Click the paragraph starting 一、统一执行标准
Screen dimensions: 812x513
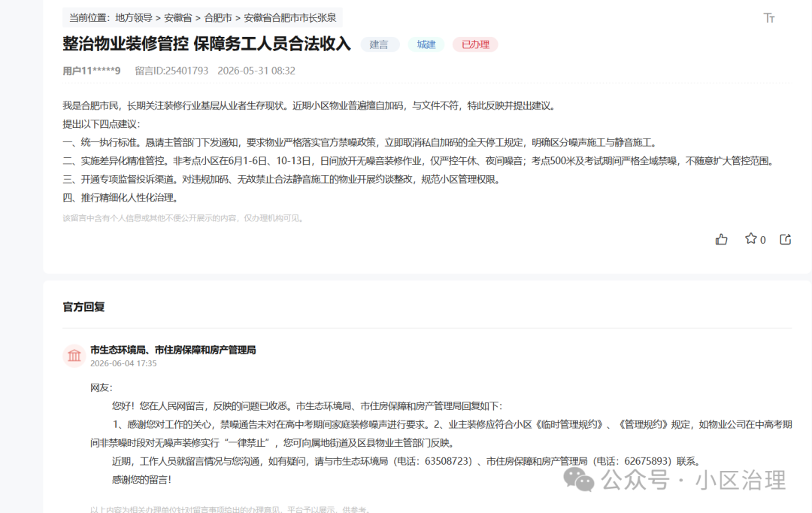[361, 142]
